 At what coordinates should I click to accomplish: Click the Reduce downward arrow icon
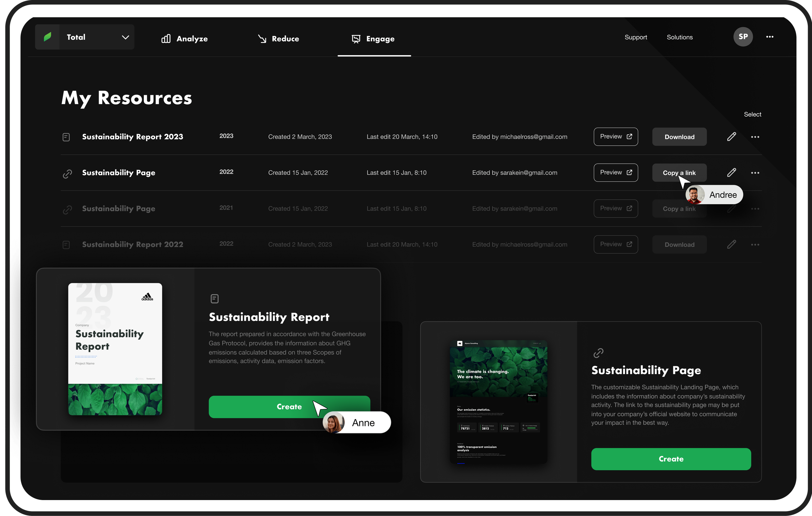click(262, 39)
